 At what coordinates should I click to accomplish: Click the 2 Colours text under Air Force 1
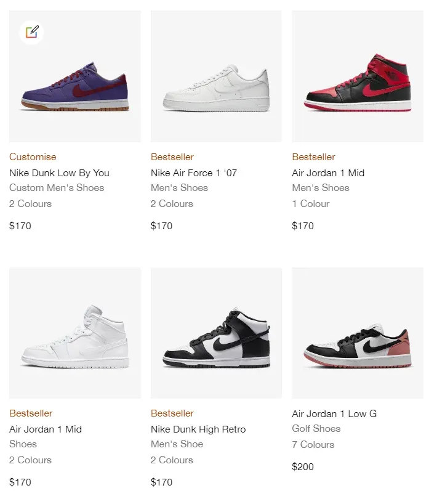pyautogui.click(x=172, y=204)
